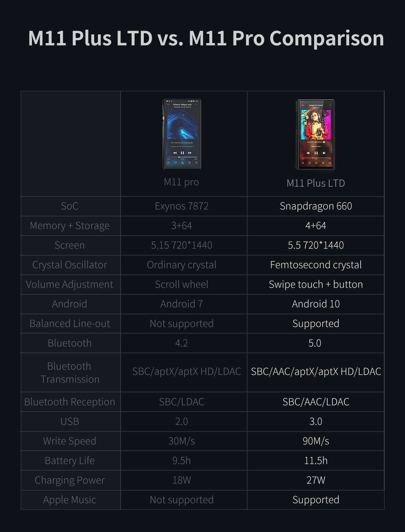
Task: Pause playback on the M11 pro player
Action: coord(182,153)
